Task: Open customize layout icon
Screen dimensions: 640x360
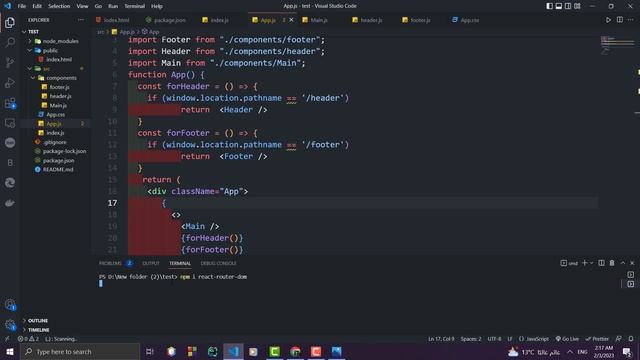Action: click(x=577, y=6)
